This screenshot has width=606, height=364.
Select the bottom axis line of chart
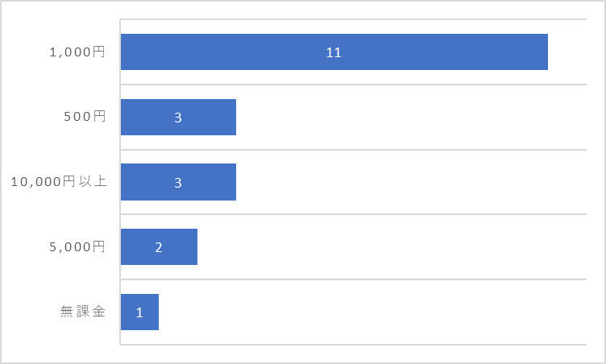[x=353, y=345]
